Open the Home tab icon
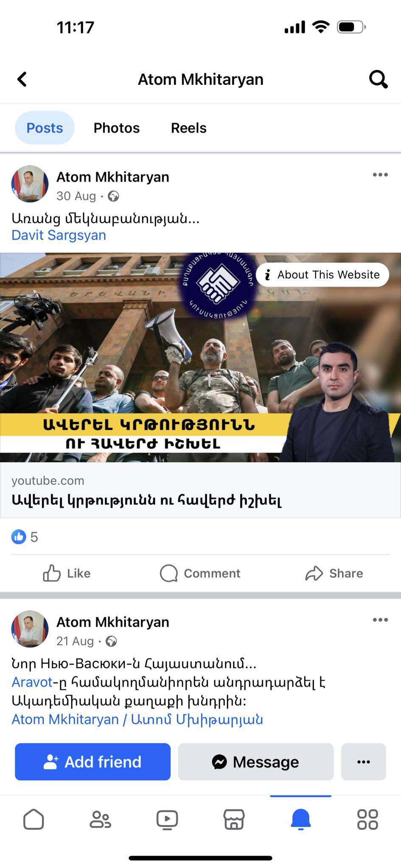401x868 pixels. (34, 819)
